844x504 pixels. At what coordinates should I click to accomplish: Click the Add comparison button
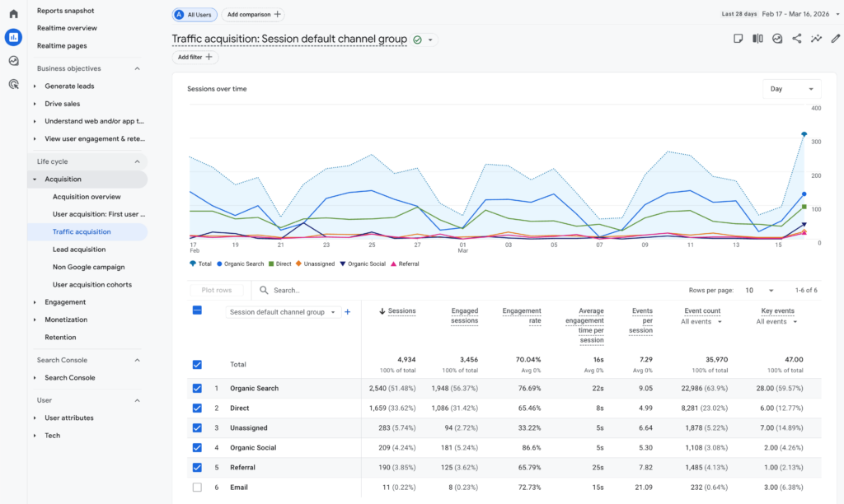click(252, 14)
